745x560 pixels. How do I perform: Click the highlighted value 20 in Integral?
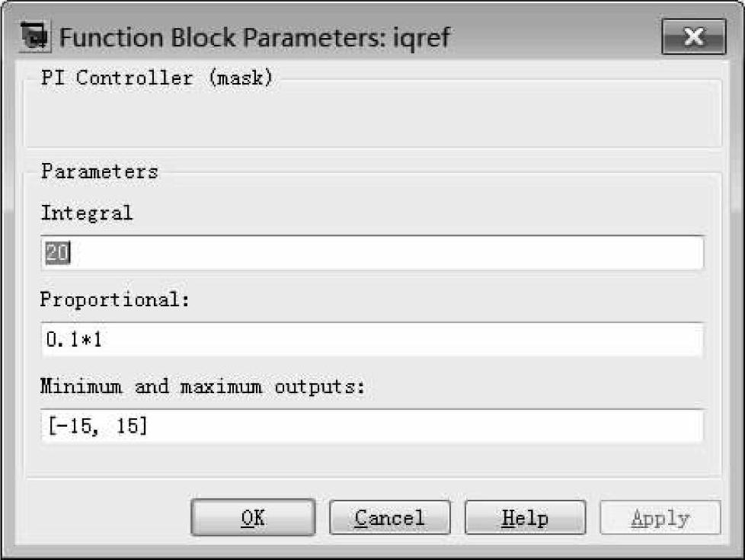tap(57, 253)
